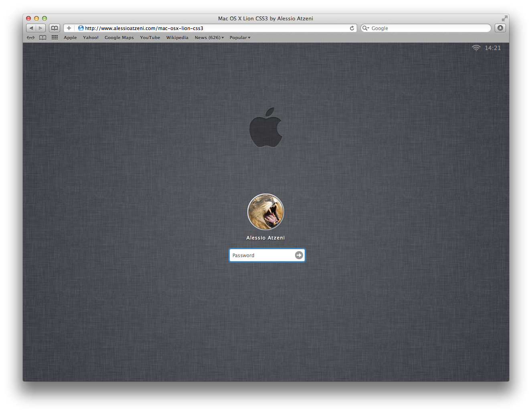This screenshot has height=413, width=532.
Task: Add a bookmark with the plus button
Action: (x=69, y=28)
